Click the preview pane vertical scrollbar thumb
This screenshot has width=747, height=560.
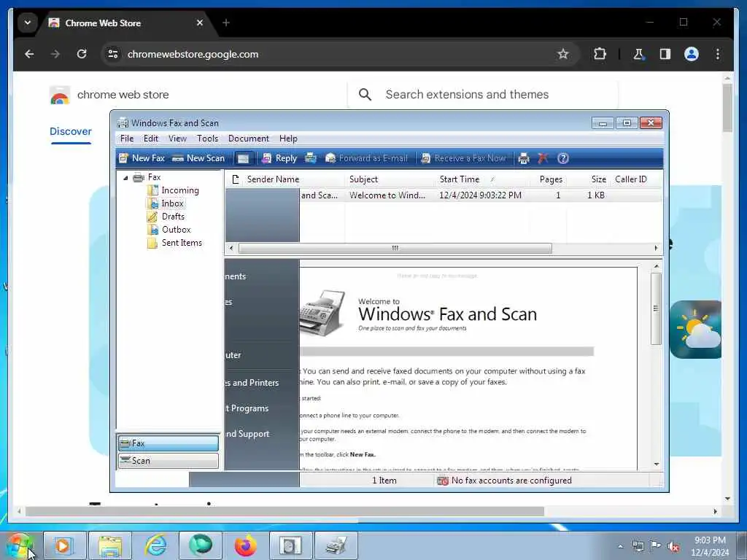click(656, 308)
